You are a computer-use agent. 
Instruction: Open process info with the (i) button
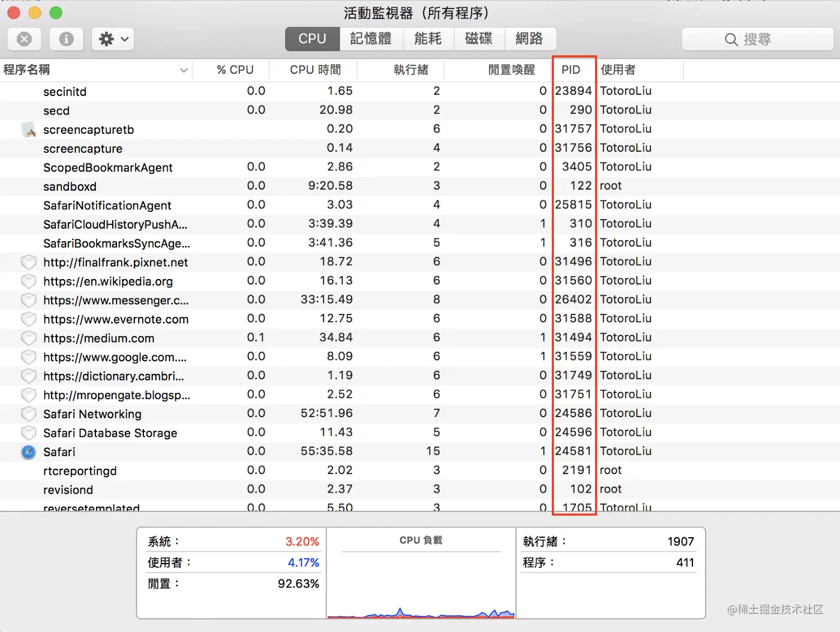coord(66,39)
